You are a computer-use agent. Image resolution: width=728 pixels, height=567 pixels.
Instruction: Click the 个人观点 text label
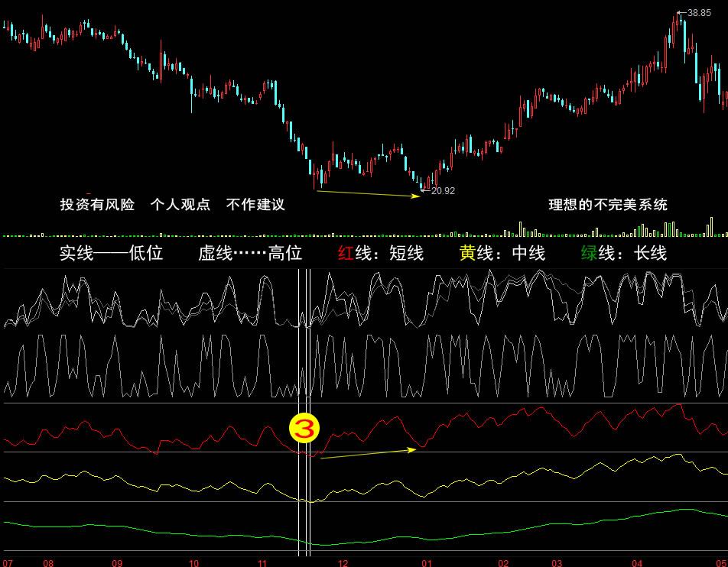click(x=180, y=205)
